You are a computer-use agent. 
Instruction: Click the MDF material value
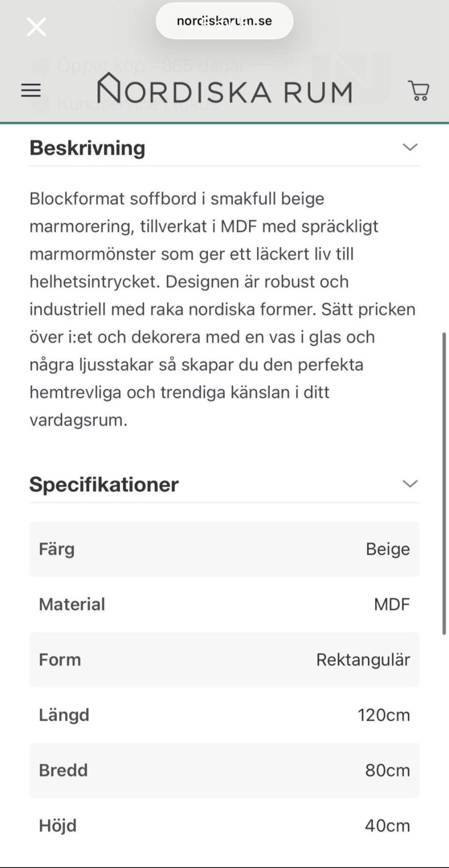coord(391,604)
